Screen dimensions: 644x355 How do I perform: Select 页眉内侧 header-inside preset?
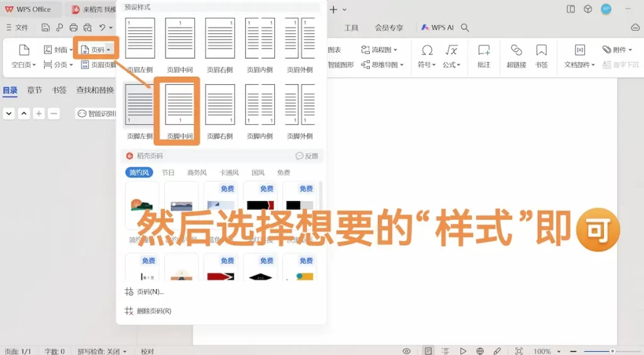pos(260,46)
